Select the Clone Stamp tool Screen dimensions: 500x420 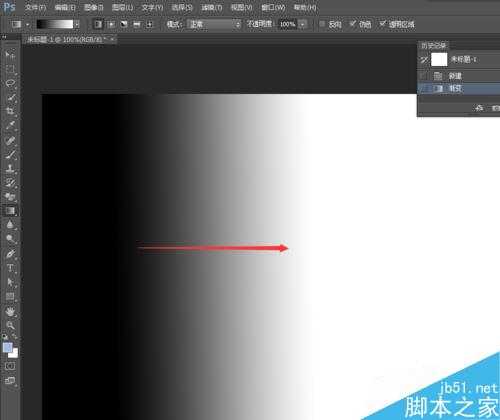pyautogui.click(x=10, y=168)
